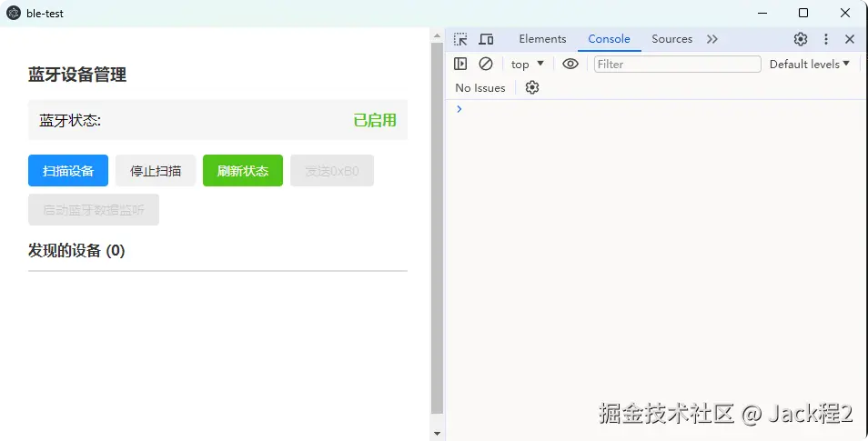Minimize the ble-test window
868x441 pixels.
762,13
